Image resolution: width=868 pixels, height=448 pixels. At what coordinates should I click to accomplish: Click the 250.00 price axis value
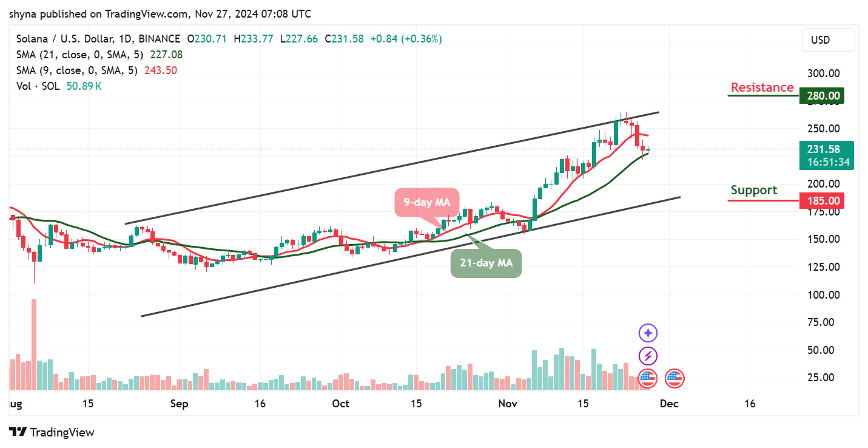tap(824, 129)
